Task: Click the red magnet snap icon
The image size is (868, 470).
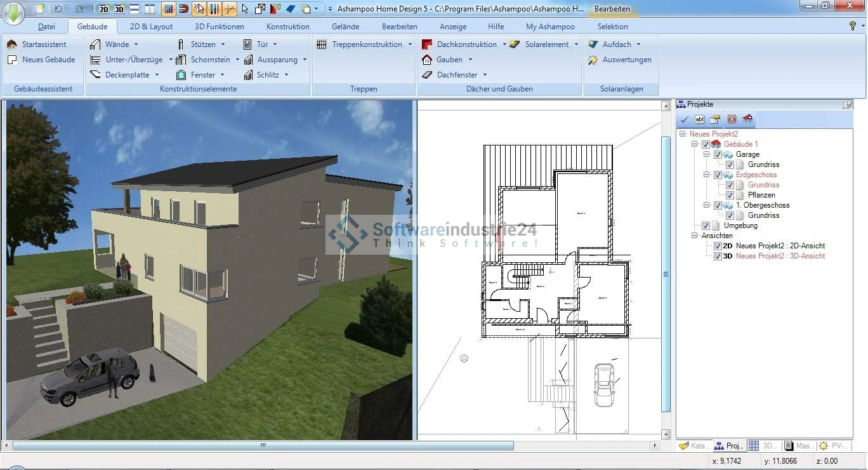Action: click(x=183, y=9)
